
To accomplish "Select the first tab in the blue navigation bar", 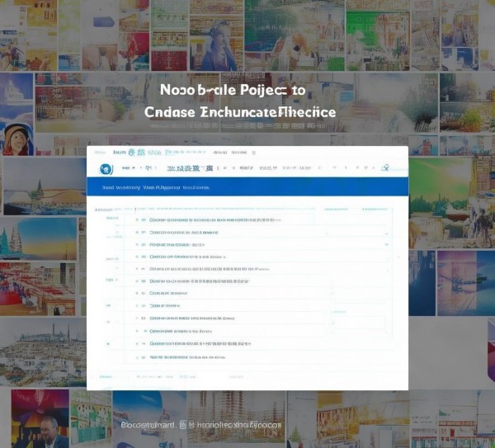I will (x=108, y=187).
